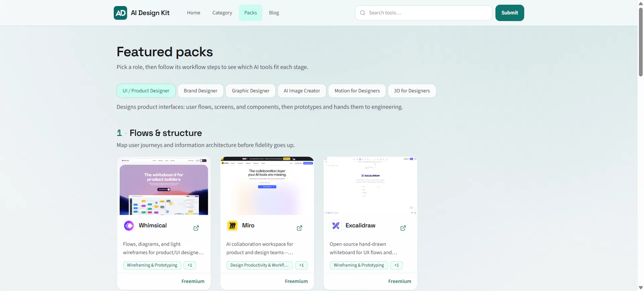Image resolution: width=644 pixels, height=291 pixels.
Task: Expand the +1 tag on Whimsical card
Action: (x=190, y=265)
